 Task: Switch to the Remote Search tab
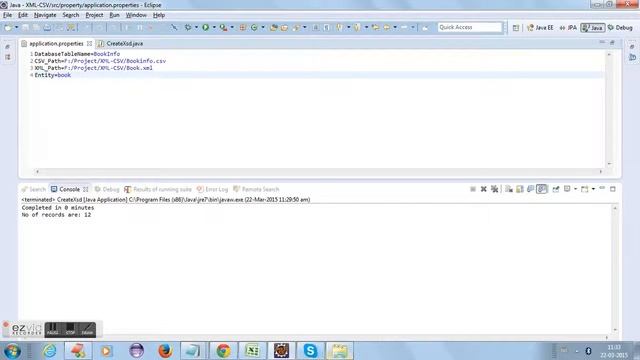point(256,189)
